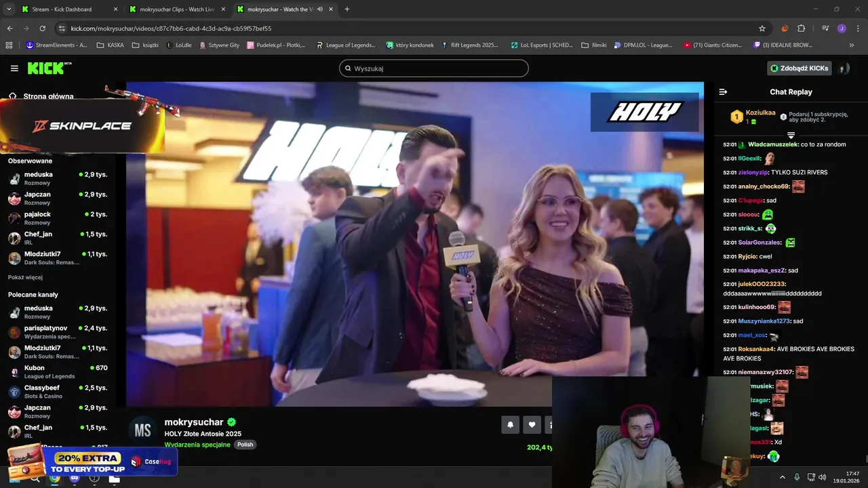Click the verified badge next to mokrysuchar
Image resolution: width=868 pixels, height=488 pixels.
pyautogui.click(x=231, y=422)
